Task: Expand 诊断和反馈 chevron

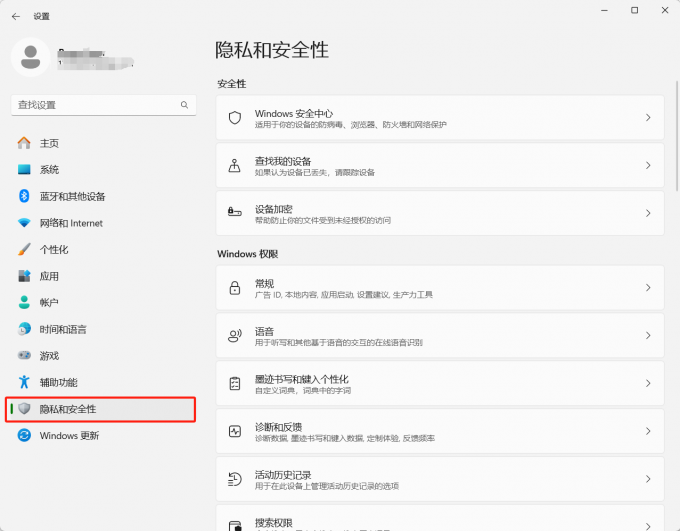Action: pyautogui.click(x=648, y=431)
